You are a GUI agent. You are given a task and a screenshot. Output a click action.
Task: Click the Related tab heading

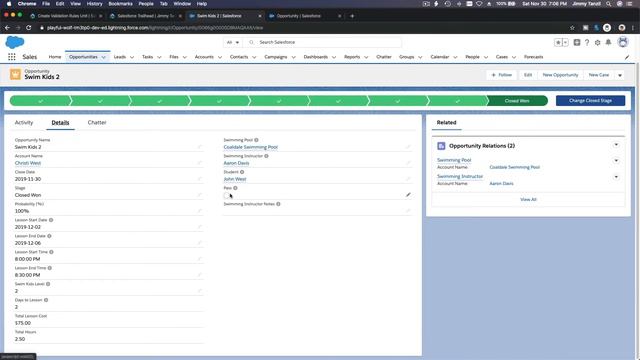click(447, 122)
